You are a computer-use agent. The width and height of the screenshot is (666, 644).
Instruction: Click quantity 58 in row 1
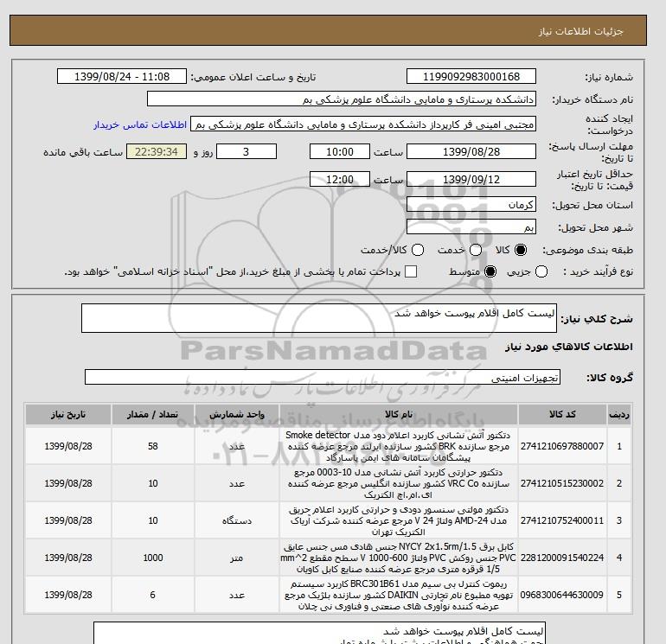(153, 446)
